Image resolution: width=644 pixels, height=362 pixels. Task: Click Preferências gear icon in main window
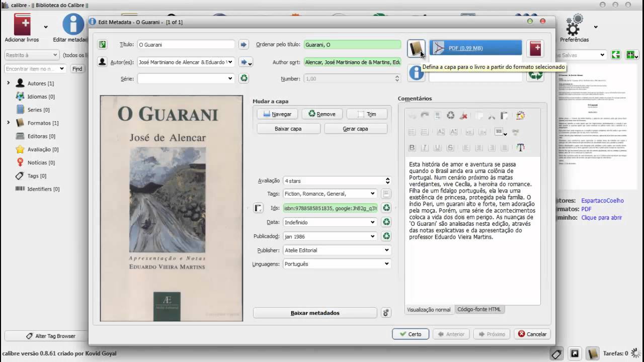pyautogui.click(x=574, y=29)
